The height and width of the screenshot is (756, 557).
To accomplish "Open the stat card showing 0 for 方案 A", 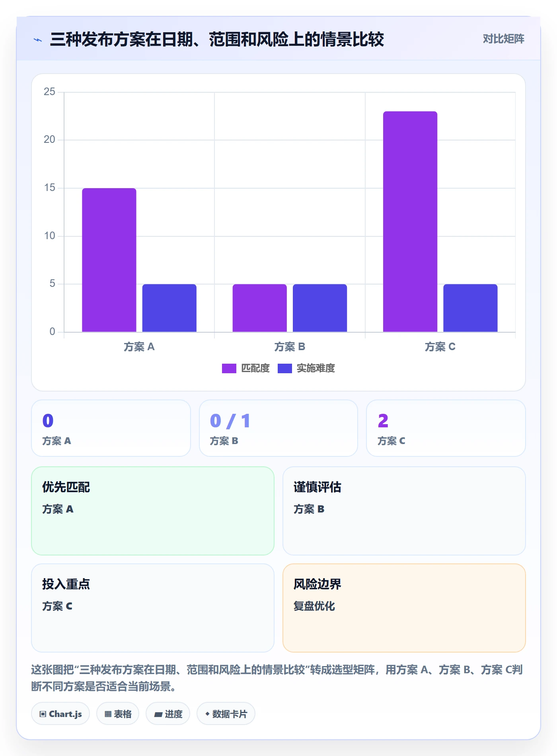I will click(111, 428).
